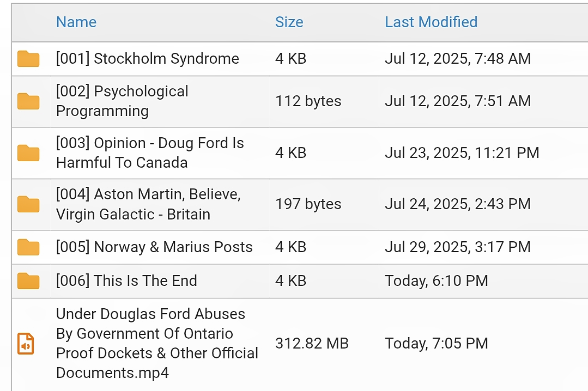
Task: Click folder icon for Doug Ford opinion
Action: pos(28,153)
